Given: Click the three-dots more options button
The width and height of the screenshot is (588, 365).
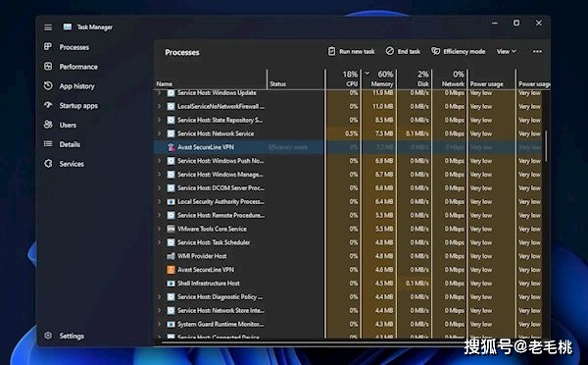Looking at the screenshot, I should click(537, 51).
